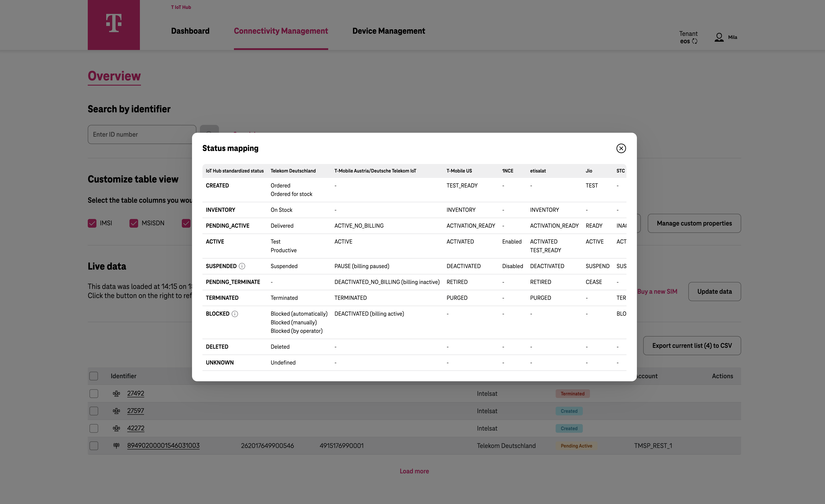825x504 pixels.
Task: Click the Update data button
Action: [714, 291]
